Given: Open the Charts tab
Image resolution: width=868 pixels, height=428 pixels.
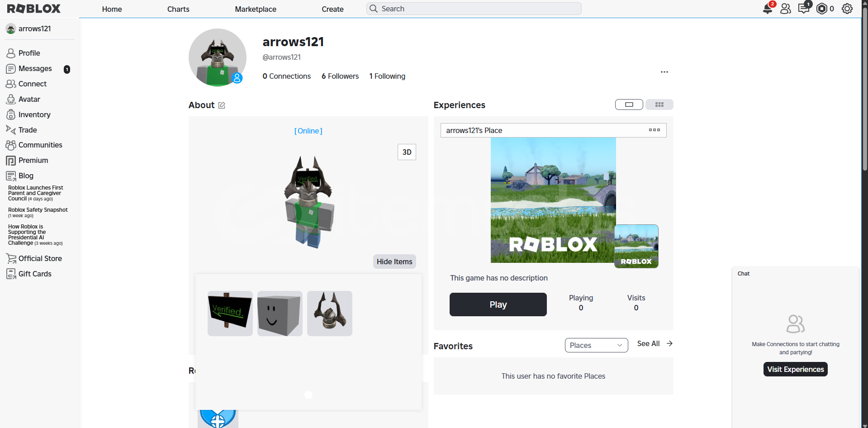Looking at the screenshot, I should (178, 9).
